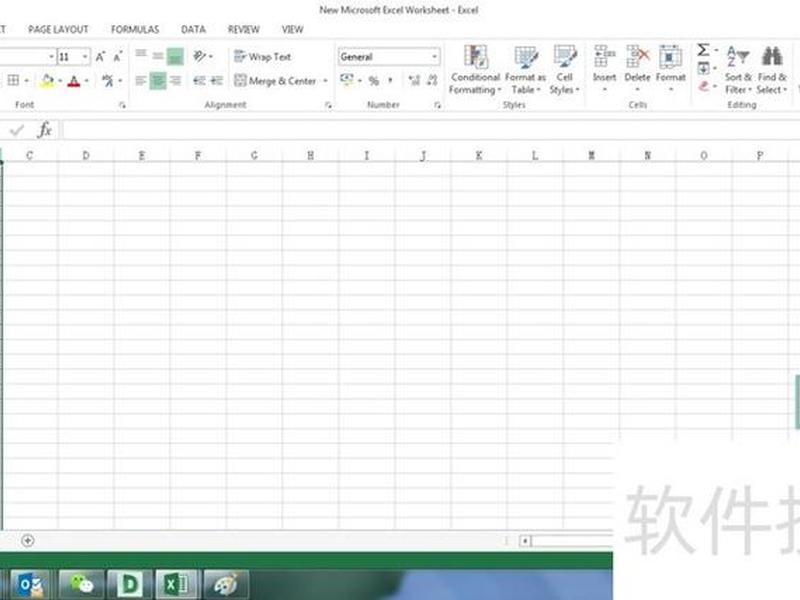This screenshot has width=800, height=600.
Task: Open the Sort & Filter menu
Action: point(738,69)
